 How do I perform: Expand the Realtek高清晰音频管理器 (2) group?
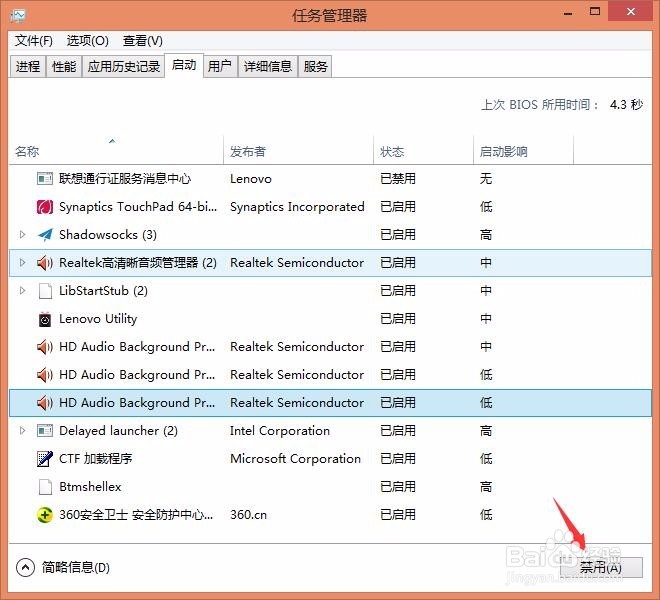point(22,263)
